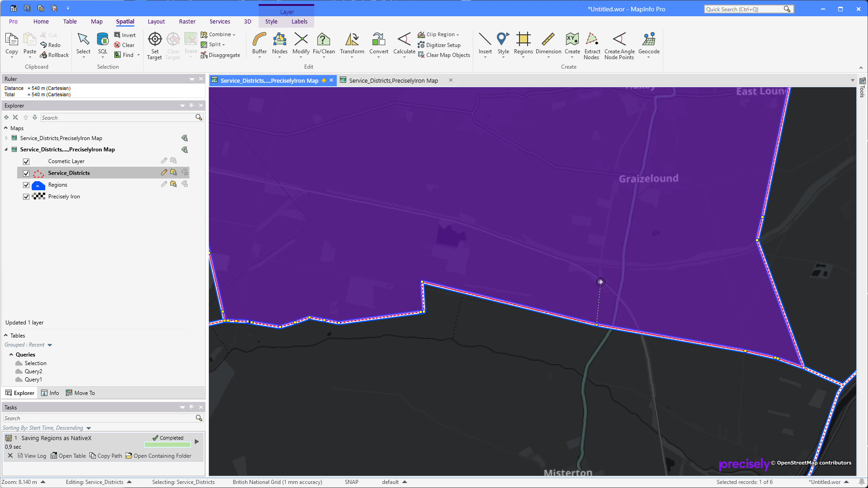
Task: Open the Nodes tool
Action: tap(280, 44)
